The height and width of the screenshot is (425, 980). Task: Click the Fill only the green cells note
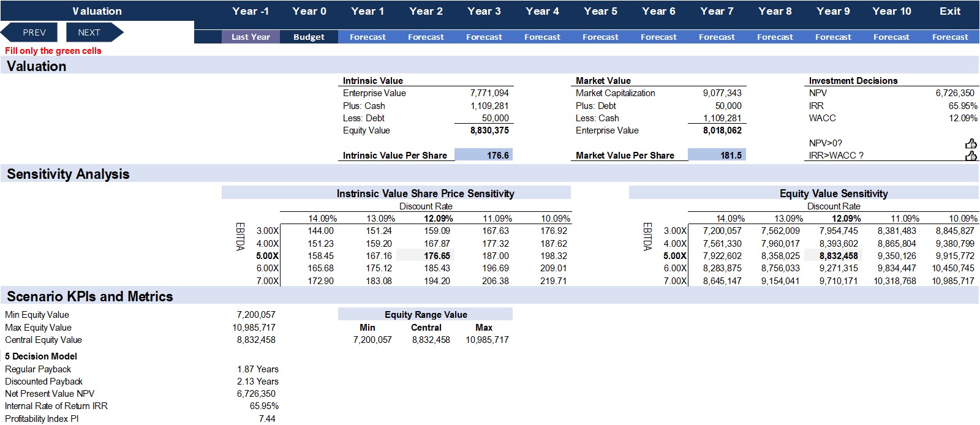[x=53, y=51]
